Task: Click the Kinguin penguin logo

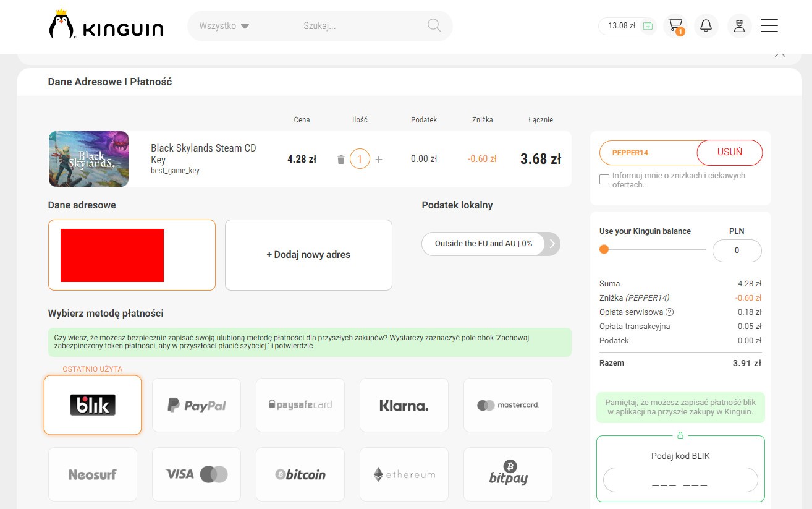Action: point(106,25)
